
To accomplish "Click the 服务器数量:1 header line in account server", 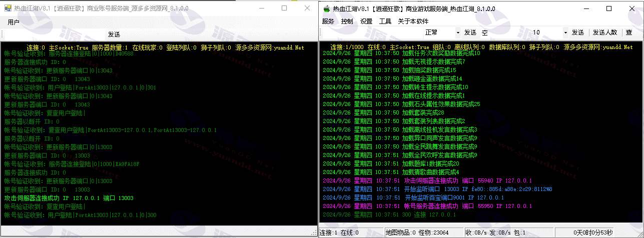I will click(x=166, y=48).
